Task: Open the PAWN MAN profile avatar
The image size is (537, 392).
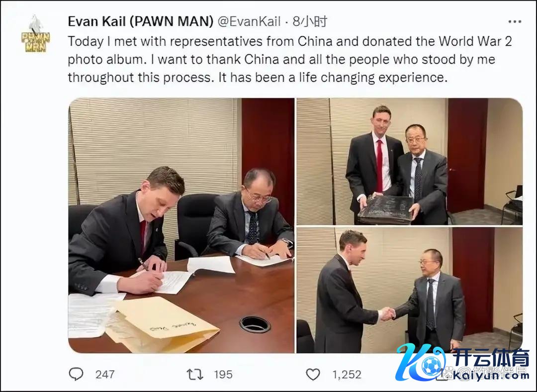Action: pos(35,34)
